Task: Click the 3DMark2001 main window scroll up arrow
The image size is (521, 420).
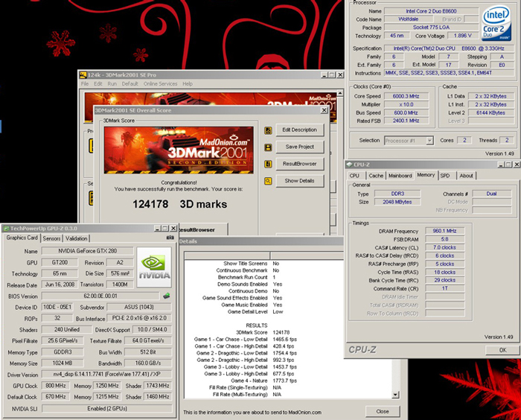Action: [x=340, y=93]
